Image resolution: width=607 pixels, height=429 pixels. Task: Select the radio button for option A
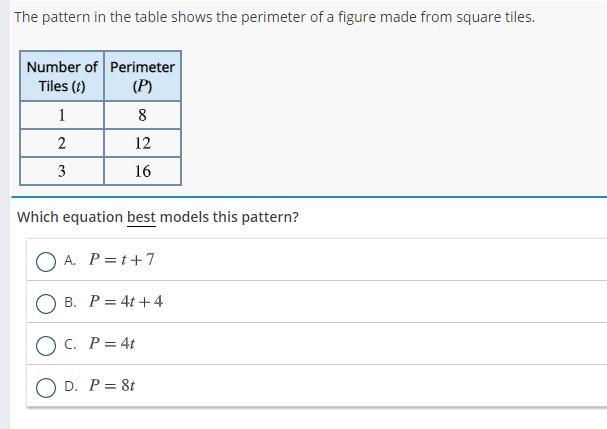pyautogui.click(x=46, y=262)
